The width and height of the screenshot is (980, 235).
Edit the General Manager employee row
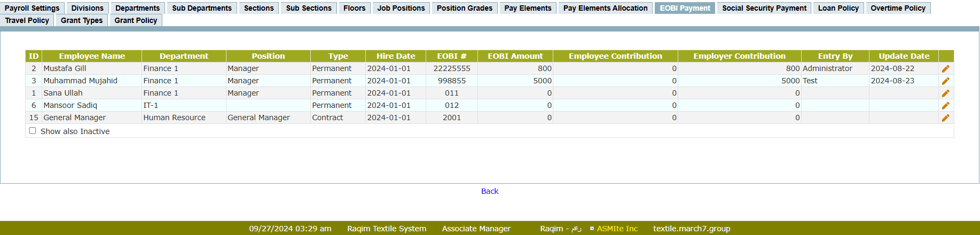(x=945, y=118)
